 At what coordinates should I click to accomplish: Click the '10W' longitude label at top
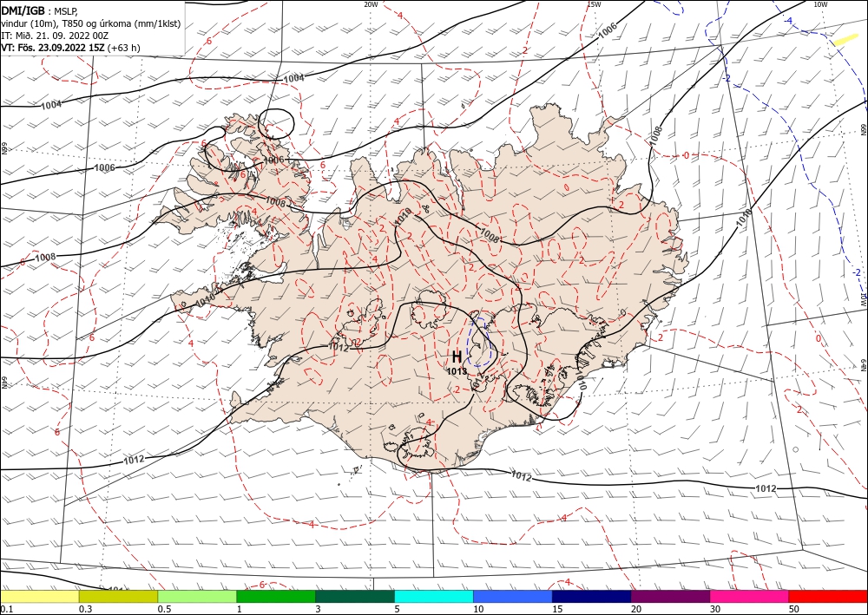pos(820,4)
